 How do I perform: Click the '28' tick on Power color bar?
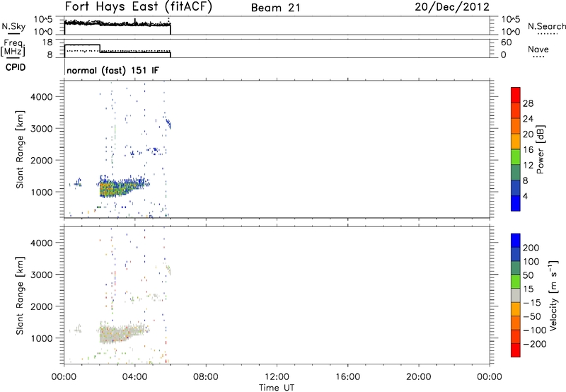pos(528,103)
